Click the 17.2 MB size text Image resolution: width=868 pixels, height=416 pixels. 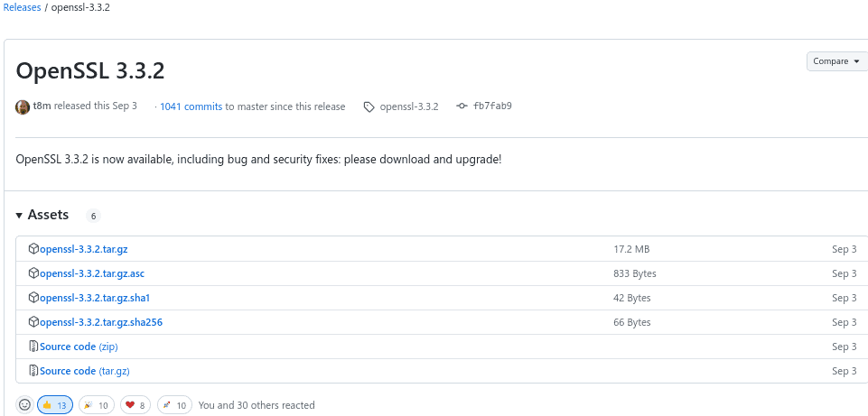point(631,249)
